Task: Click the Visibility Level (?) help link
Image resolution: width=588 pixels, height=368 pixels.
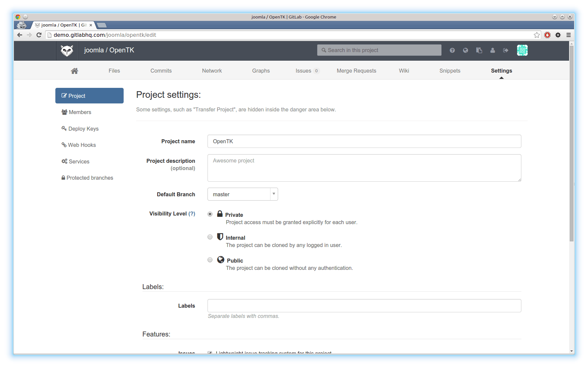Action: pos(192,214)
